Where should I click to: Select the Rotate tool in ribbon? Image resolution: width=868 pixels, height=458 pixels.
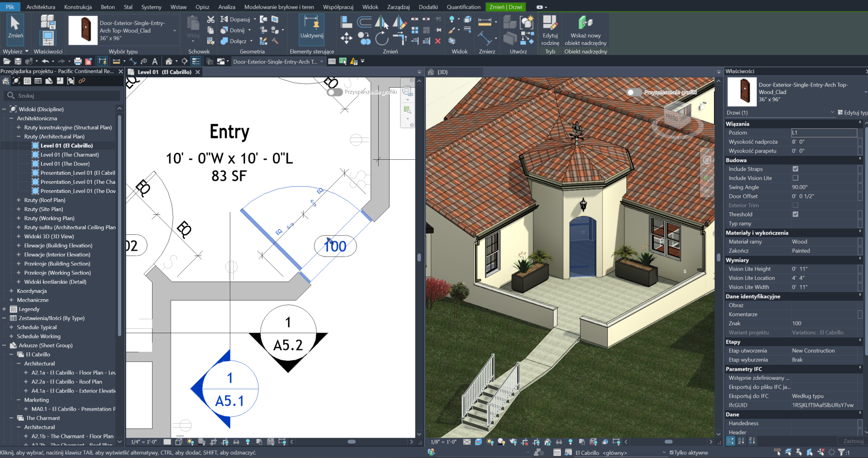[382, 39]
